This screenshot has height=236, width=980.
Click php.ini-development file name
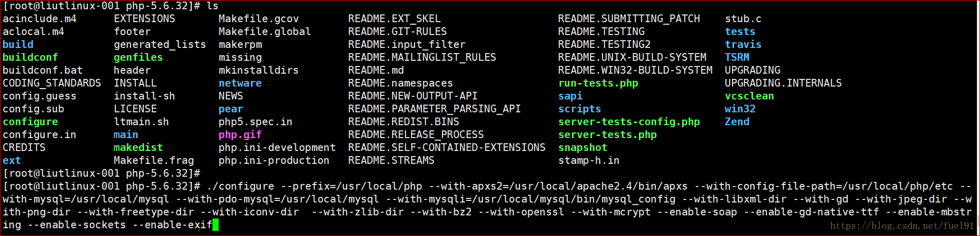(277, 148)
